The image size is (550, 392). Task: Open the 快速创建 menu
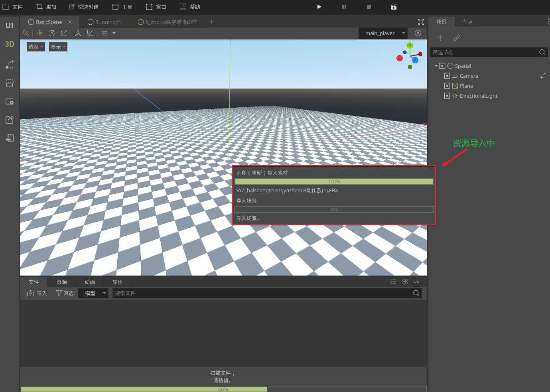coord(84,7)
